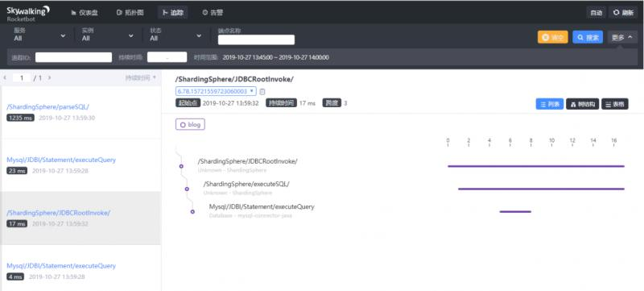Click the 刷新 refresh button

tap(623, 13)
